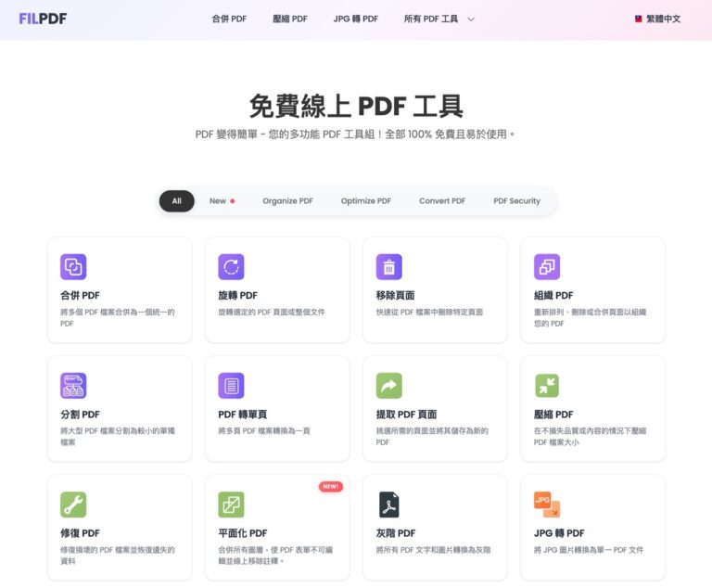Click description 將 JPG 圖片轉換為單一 PDF 文件

click(589, 550)
